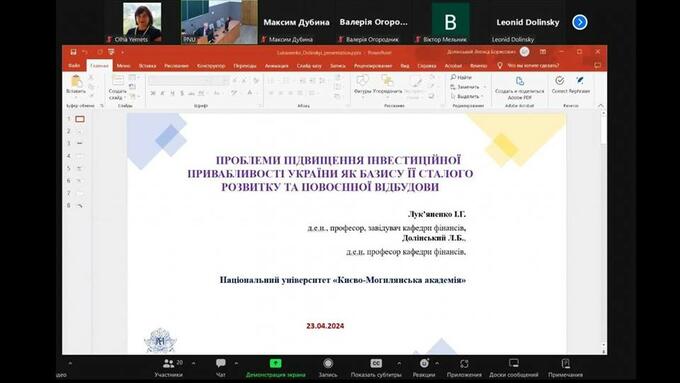Click the Arrange (Упорядочить) icon

(x=387, y=80)
